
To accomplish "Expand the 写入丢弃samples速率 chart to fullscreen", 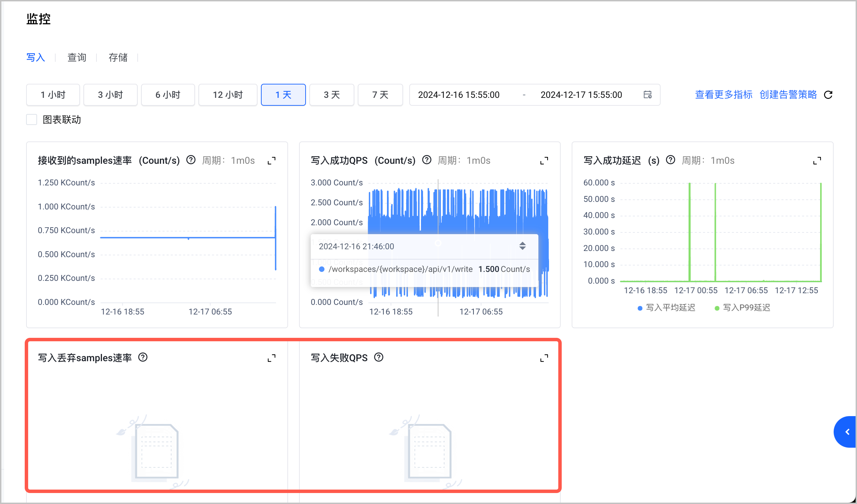I will 272,358.
